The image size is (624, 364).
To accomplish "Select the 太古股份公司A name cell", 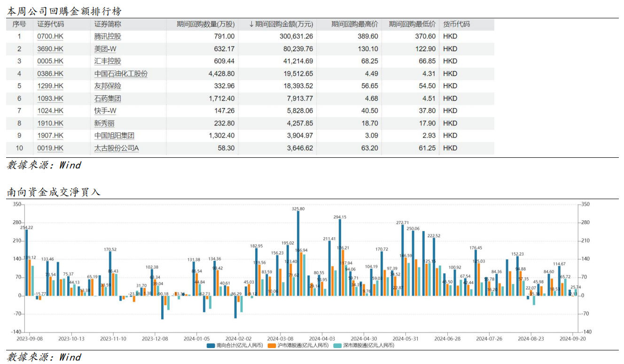I will 117,148.
